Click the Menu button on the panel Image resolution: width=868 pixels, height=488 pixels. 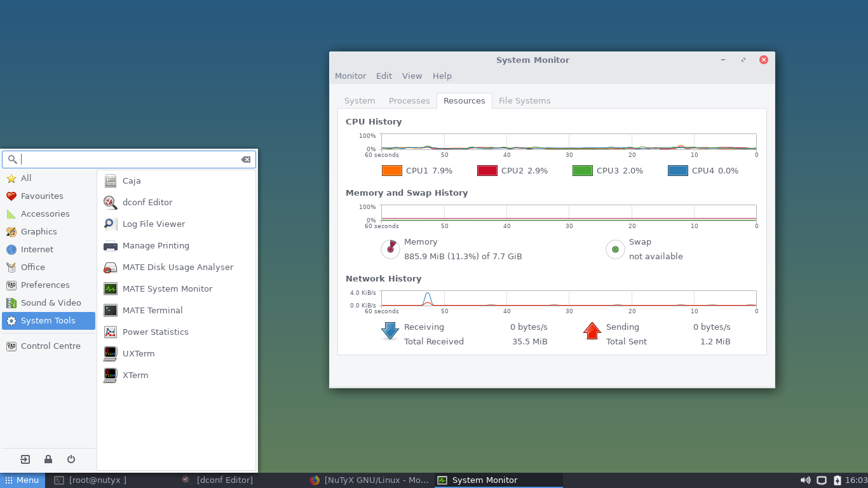point(22,480)
